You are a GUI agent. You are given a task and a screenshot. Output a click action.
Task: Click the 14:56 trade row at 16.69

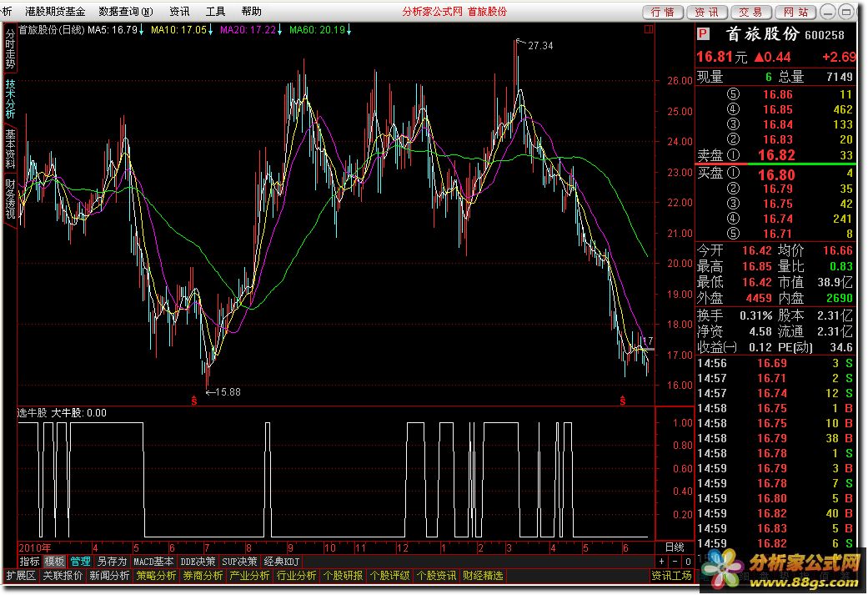[x=775, y=364]
